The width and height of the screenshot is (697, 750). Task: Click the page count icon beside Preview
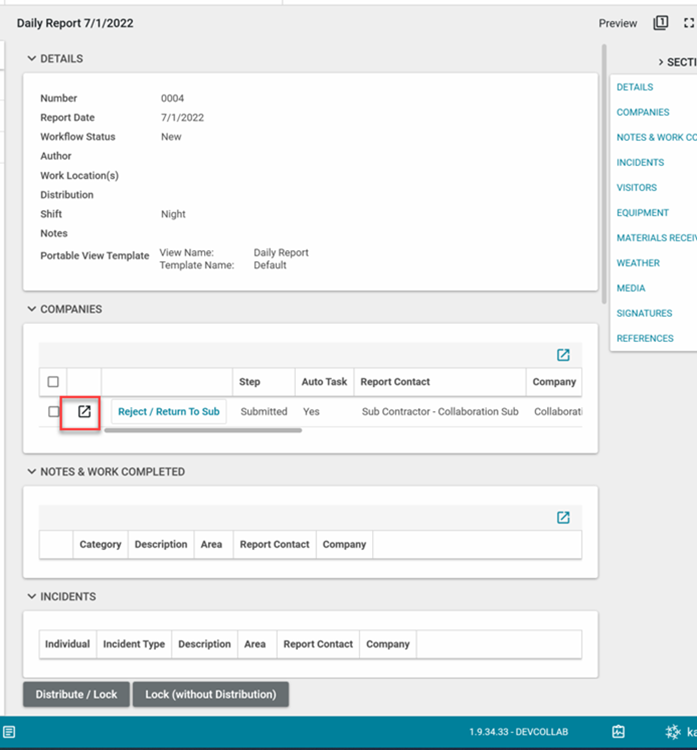660,23
